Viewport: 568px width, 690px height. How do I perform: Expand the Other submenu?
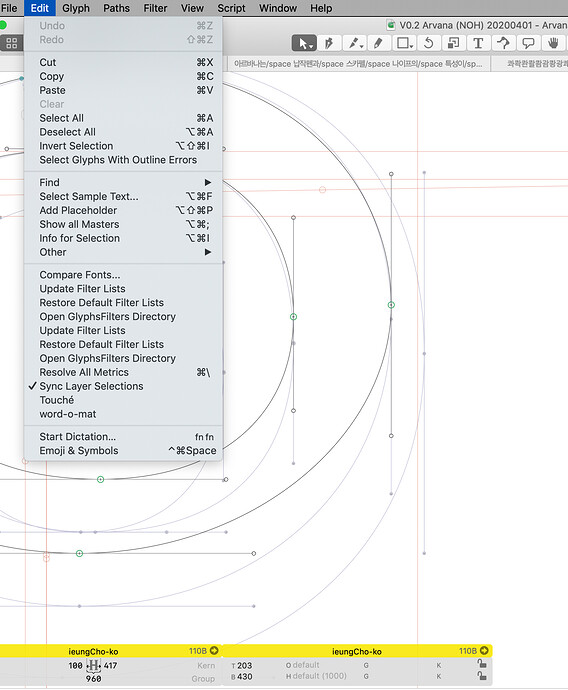pos(123,252)
